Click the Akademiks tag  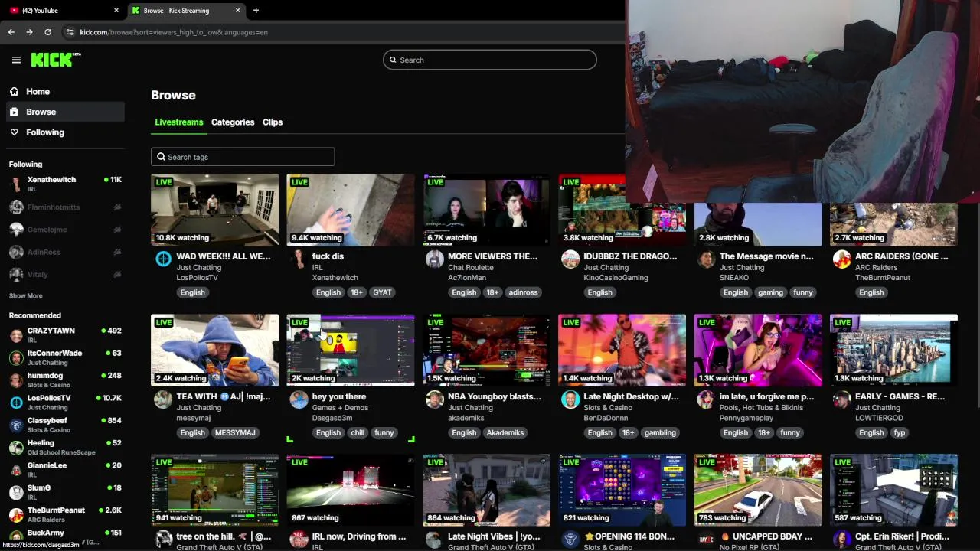(x=506, y=432)
